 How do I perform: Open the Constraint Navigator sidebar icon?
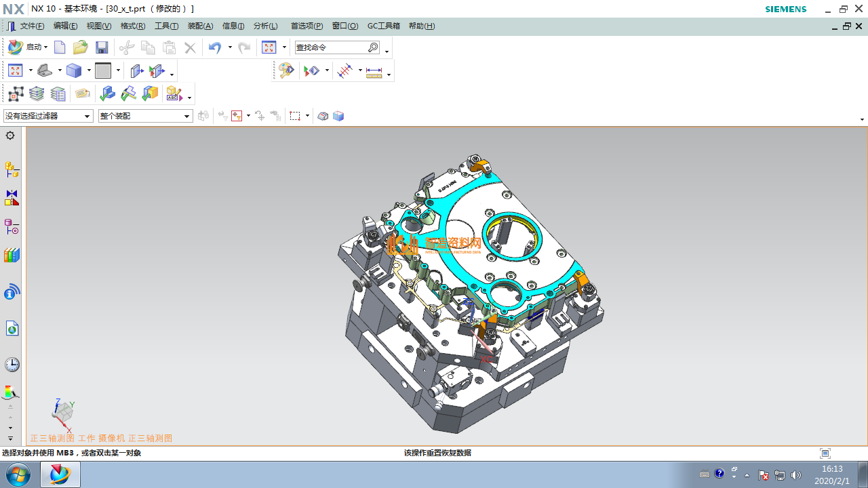(12, 198)
